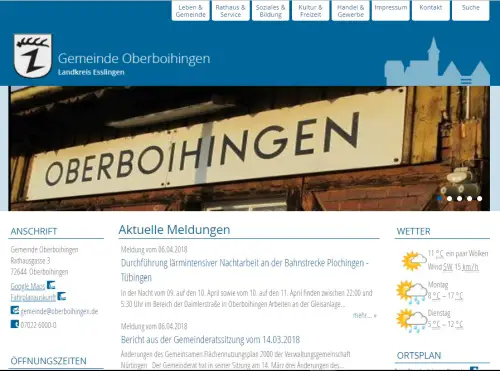Select the second slideshow dot
The width and height of the screenshot is (500, 371).
[450, 198]
